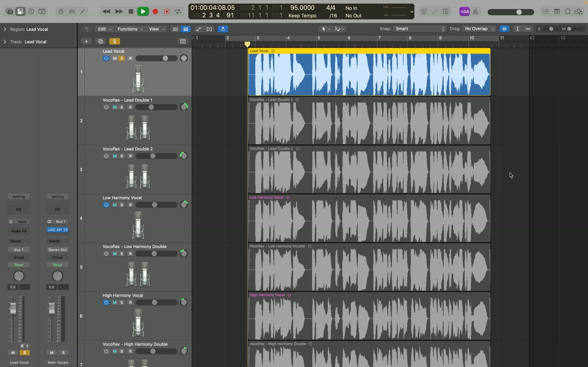Toggle the Cycle loop button
This screenshot has width=588, height=367.
[x=178, y=12]
